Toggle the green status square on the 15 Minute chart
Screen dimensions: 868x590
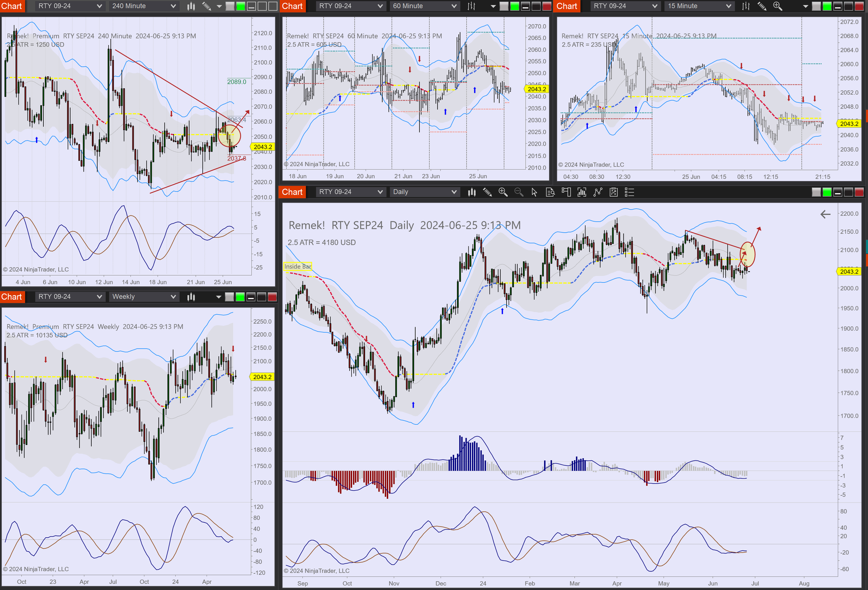(827, 6)
